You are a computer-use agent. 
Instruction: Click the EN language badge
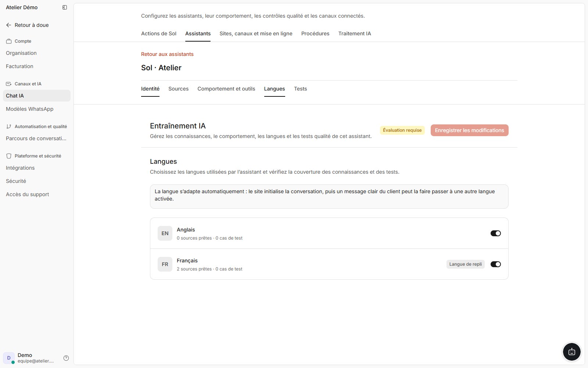click(x=165, y=233)
